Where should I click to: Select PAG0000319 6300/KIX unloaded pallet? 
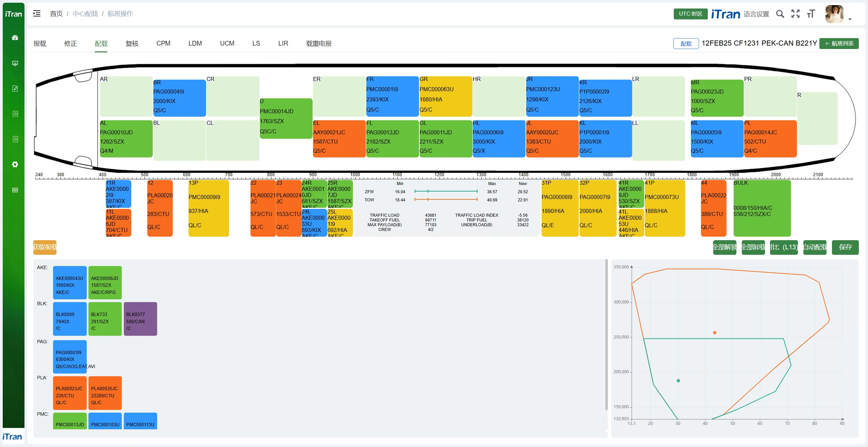point(70,357)
